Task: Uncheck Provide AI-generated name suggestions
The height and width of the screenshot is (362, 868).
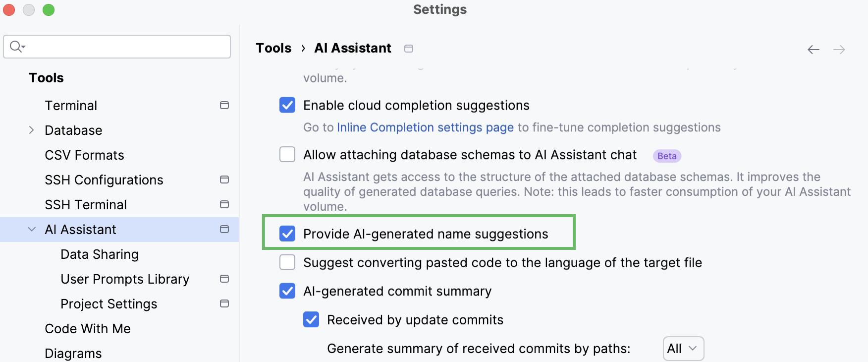Action: pyautogui.click(x=287, y=234)
